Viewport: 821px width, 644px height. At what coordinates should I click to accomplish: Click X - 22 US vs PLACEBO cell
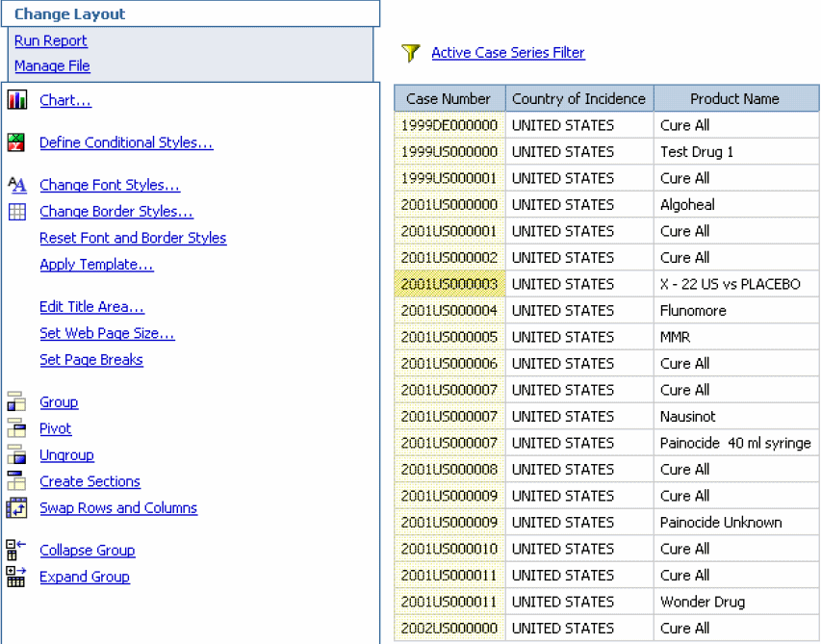736,284
